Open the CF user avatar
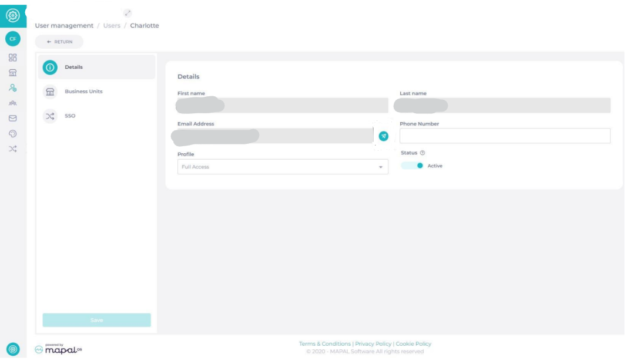This screenshot has height=361, width=644. (x=12, y=39)
